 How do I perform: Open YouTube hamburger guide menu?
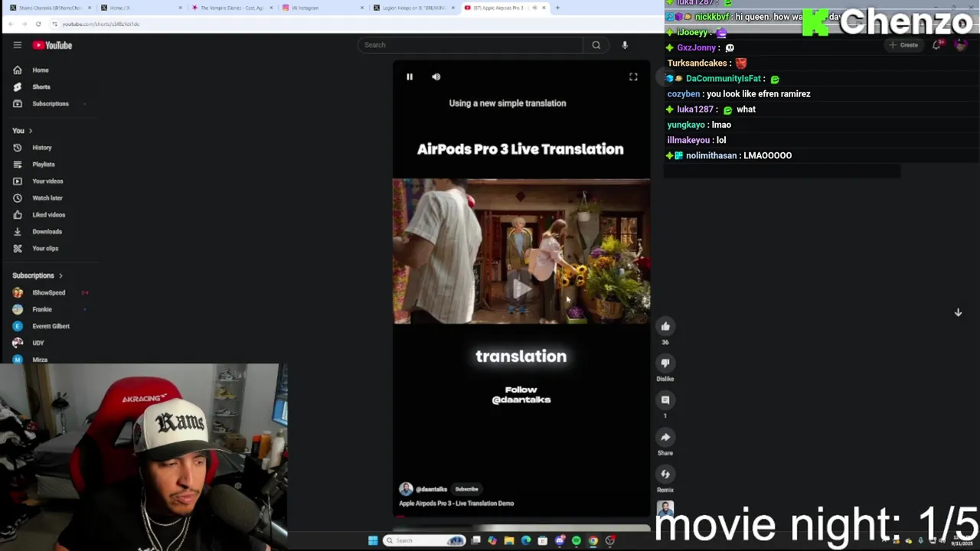pos(17,45)
